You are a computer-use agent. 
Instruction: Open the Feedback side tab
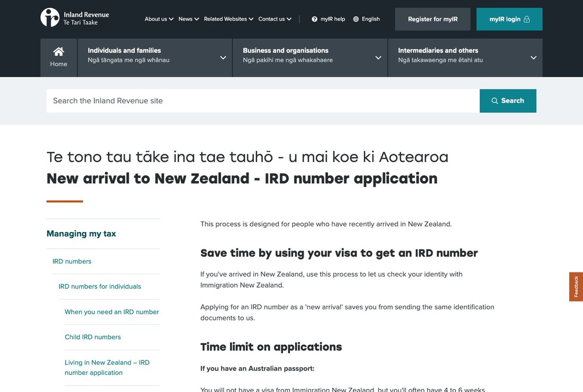click(x=576, y=287)
